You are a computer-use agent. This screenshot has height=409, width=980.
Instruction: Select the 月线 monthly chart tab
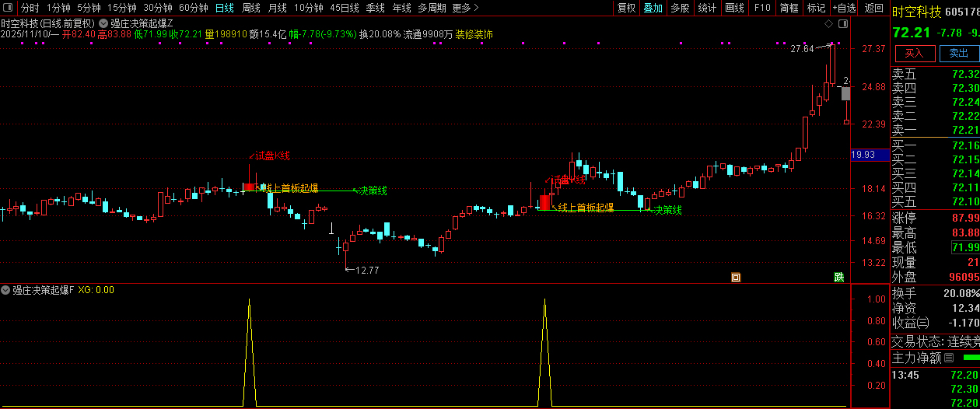tap(277, 8)
